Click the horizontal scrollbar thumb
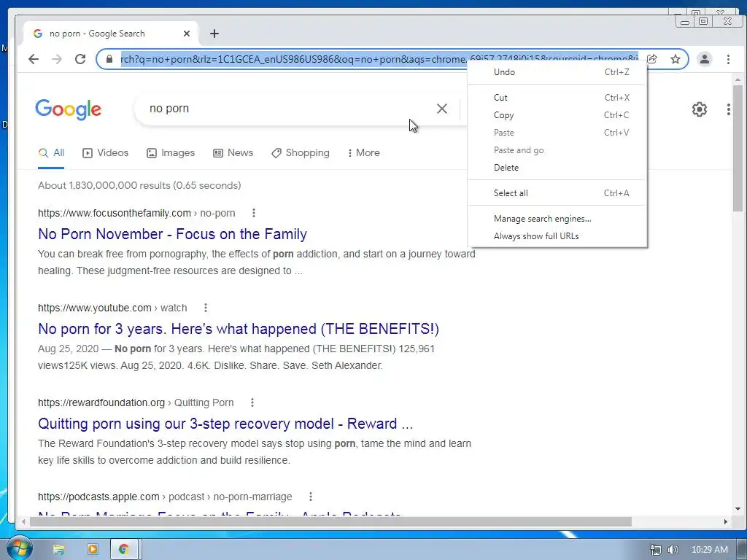Image resolution: width=747 pixels, height=560 pixels. tap(330, 522)
